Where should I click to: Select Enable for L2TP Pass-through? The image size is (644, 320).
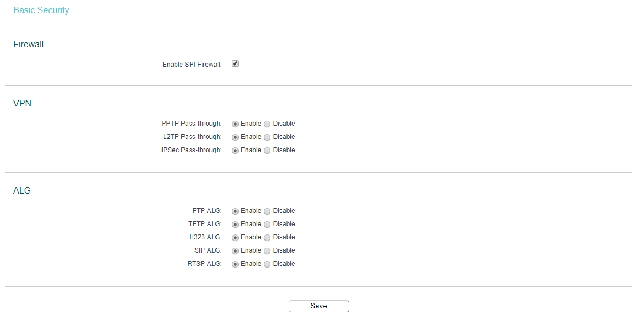235,137
